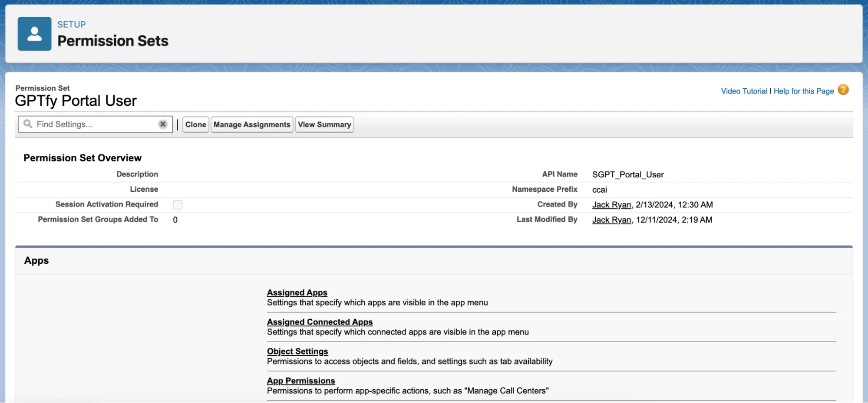The height and width of the screenshot is (403, 868).
Task: Open Help for this Page
Action: click(x=803, y=91)
